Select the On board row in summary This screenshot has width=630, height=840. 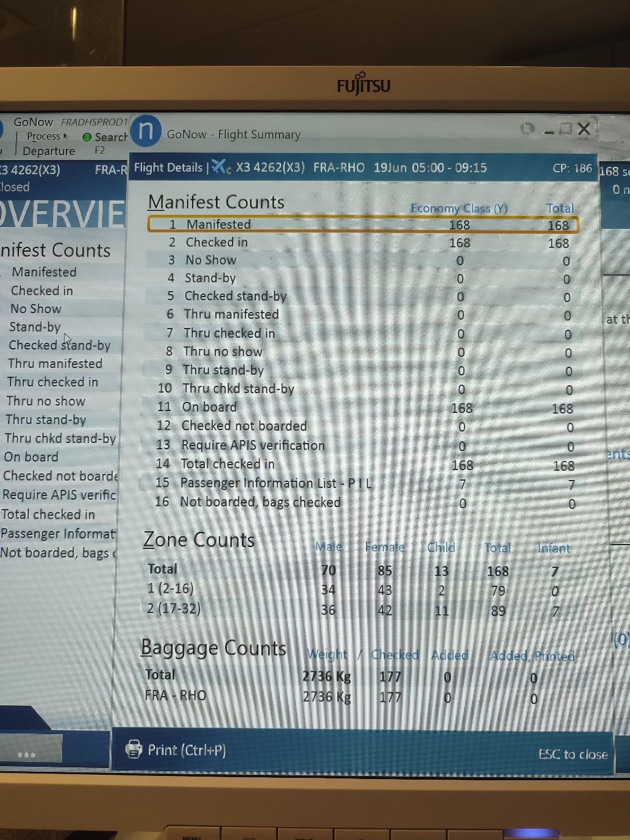pyautogui.click(x=363, y=407)
